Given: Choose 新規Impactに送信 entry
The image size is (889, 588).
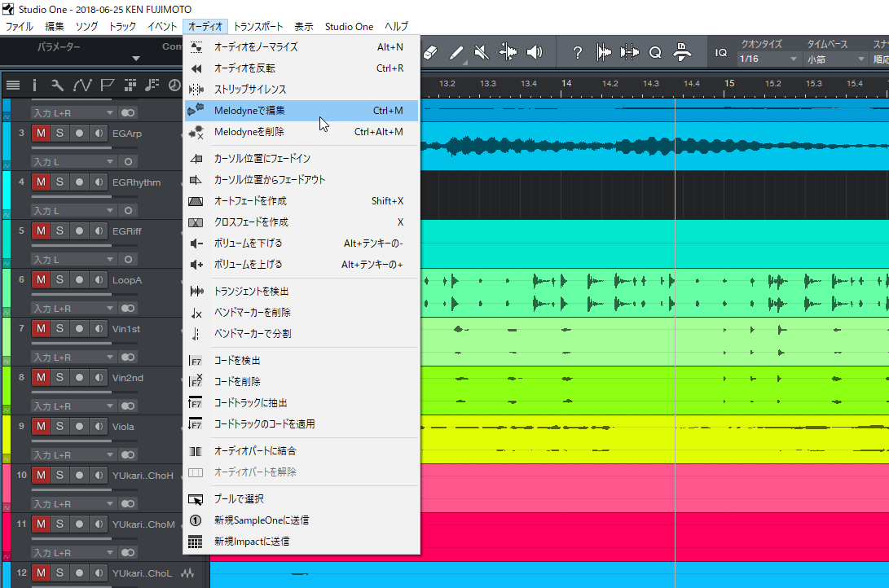Looking at the screenshot, I should tap(301, 542).
